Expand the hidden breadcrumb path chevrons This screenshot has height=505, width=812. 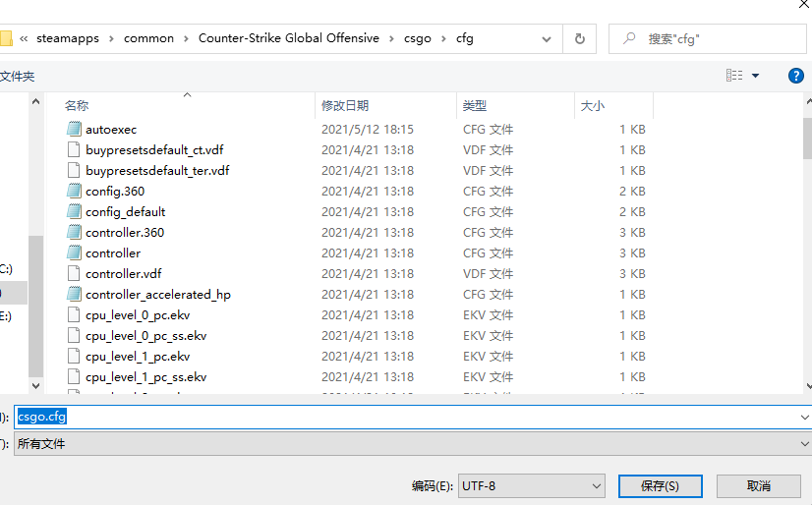[x=24, y=38]
